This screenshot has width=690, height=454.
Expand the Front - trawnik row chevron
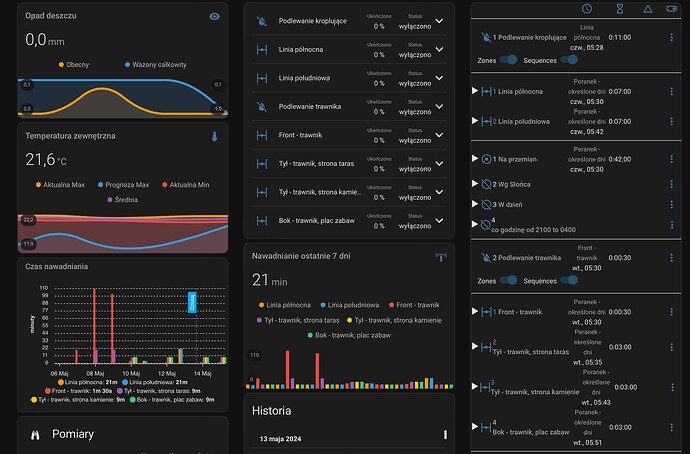(x=439, y=135)
